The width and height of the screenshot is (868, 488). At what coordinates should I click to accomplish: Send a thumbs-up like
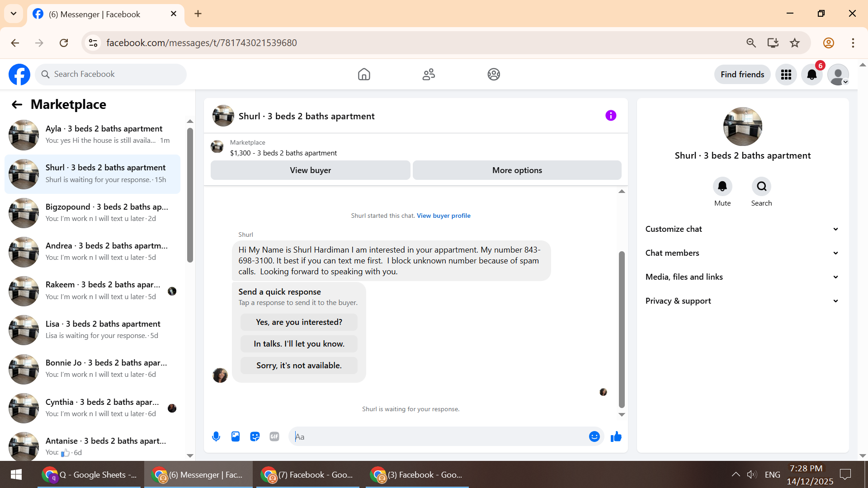tap(616, 436)
